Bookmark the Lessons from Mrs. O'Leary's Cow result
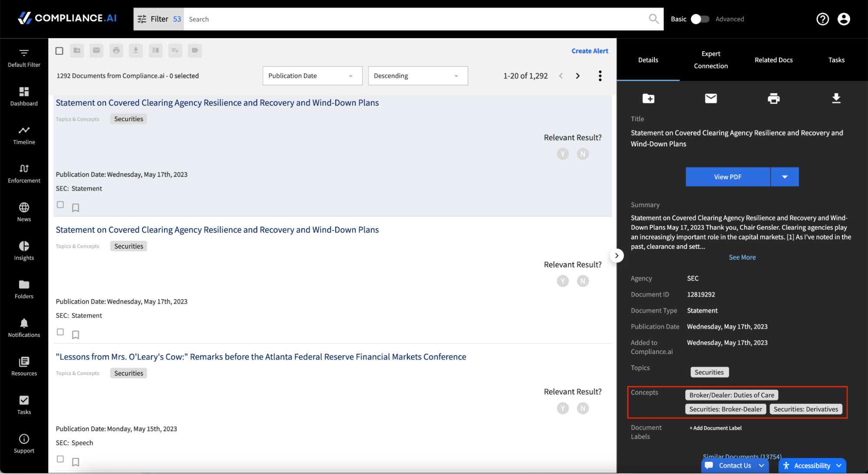The height and width of the screenshot is (474, 868). 76,462
